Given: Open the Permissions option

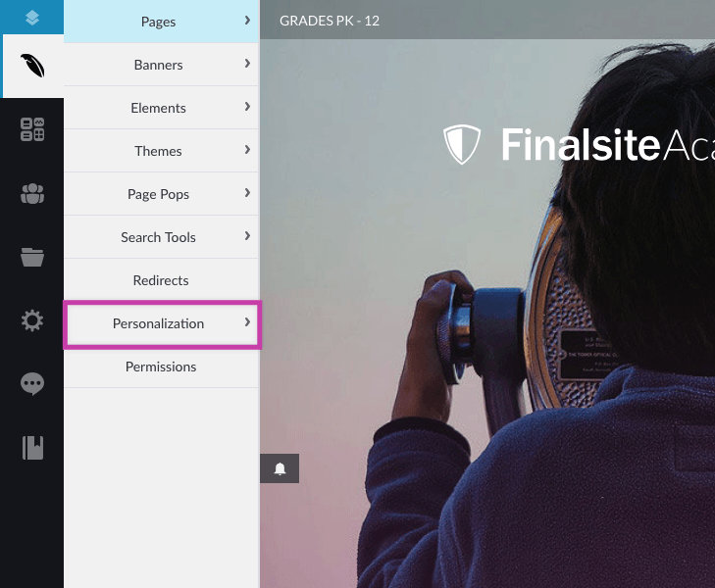Looking at the screenshot, I should click(x=161, y=367).
